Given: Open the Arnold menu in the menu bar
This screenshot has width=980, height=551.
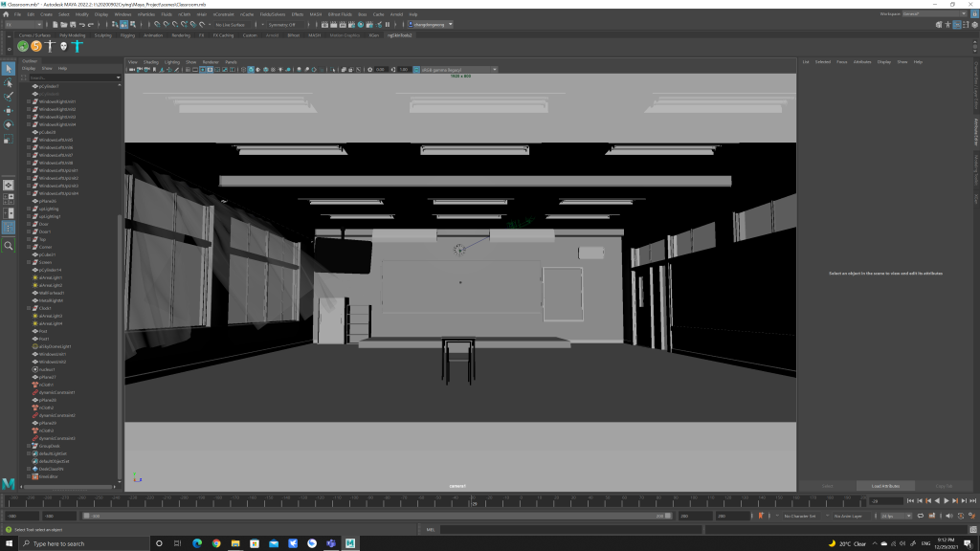Looking at the screenshot, I should [x=395, y=14].
